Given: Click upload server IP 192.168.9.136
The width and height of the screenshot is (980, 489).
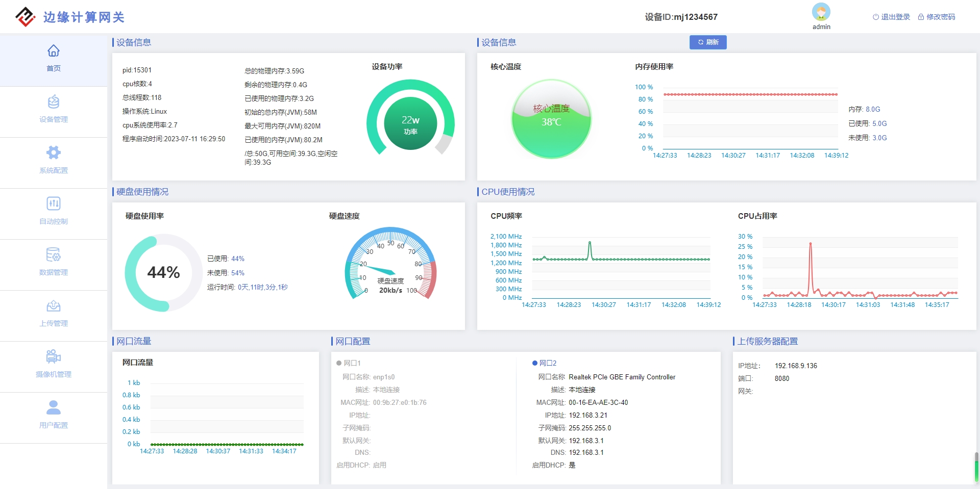Looking at the screenshot, I should coord(796,366).
